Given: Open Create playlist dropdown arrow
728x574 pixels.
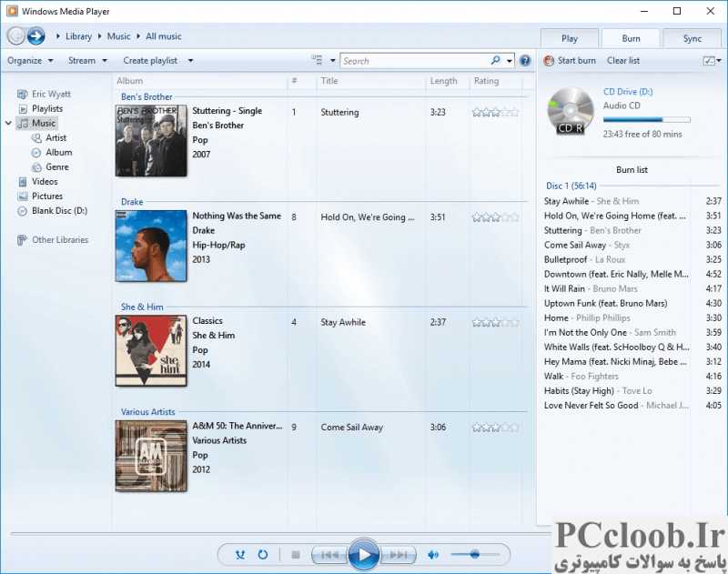Looking at the screenshot, I should [190, 61].
